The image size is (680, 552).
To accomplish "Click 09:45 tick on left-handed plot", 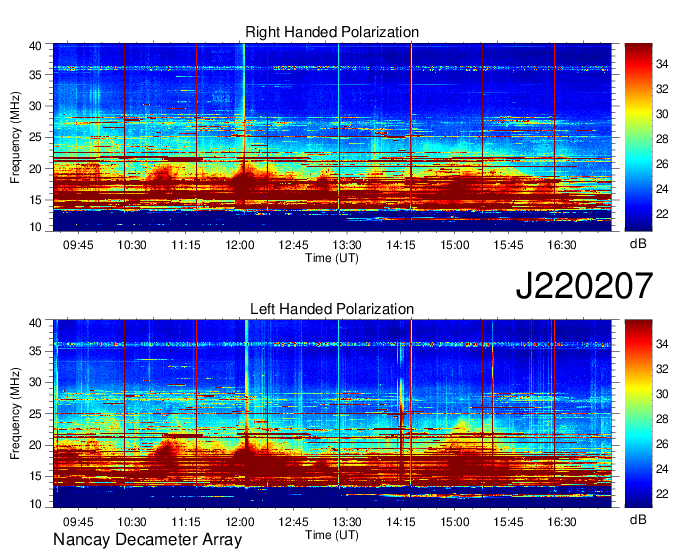I will [x=78, y=521].
